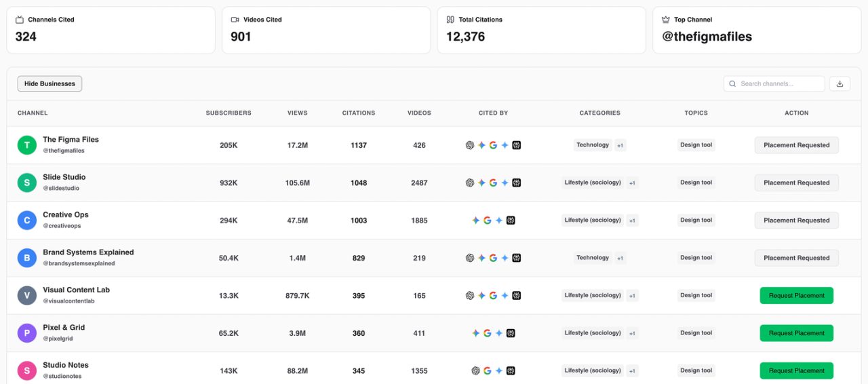
Task: Click the Total Citations quote icon
Action: point(450,20)
